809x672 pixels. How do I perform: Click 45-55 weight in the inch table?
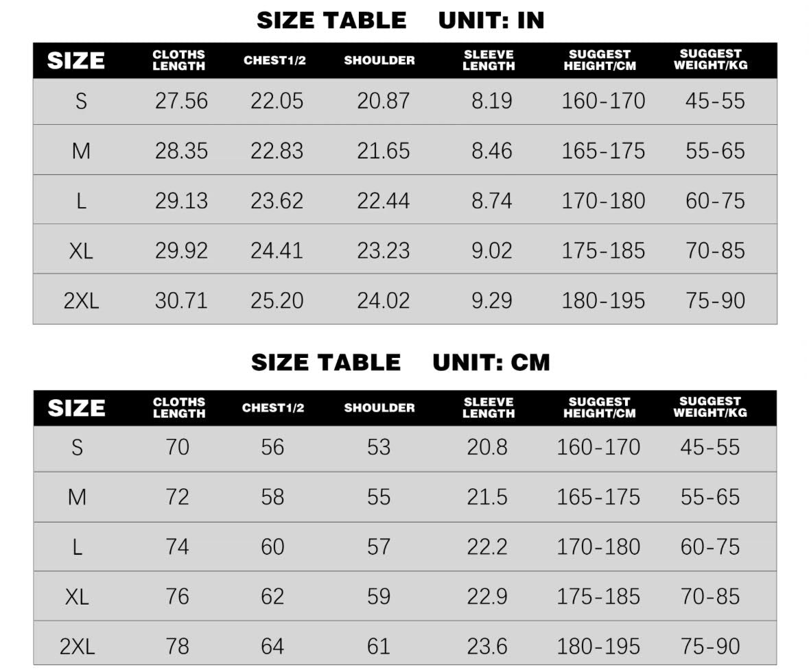coord(715,101)
